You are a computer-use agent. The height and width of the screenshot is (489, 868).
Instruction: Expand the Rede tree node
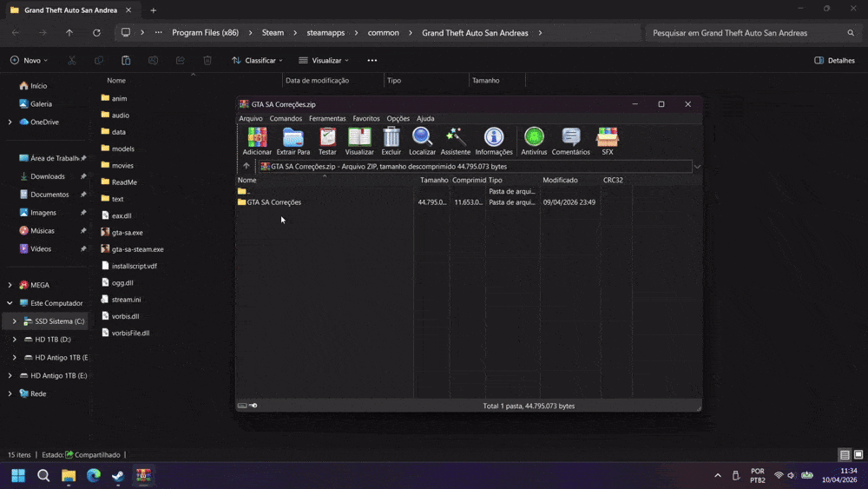[10, 393]
